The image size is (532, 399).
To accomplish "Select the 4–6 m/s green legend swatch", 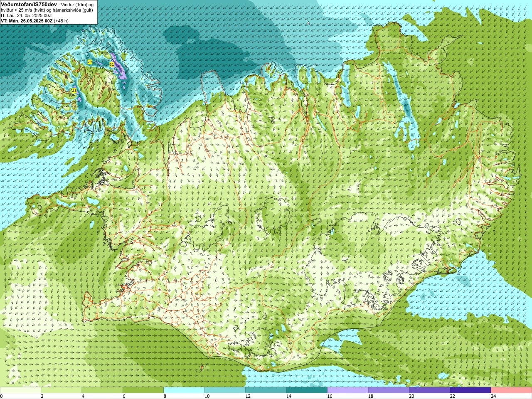I will (102, 390).
